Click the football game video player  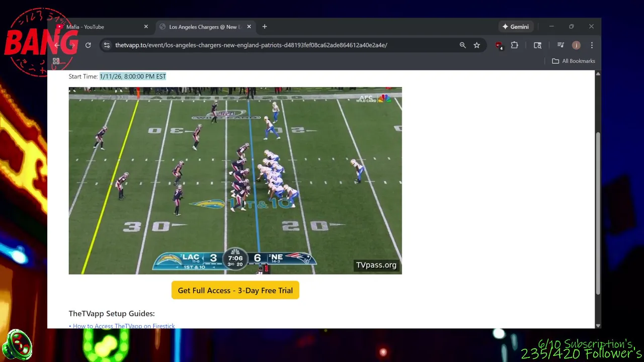235,180
